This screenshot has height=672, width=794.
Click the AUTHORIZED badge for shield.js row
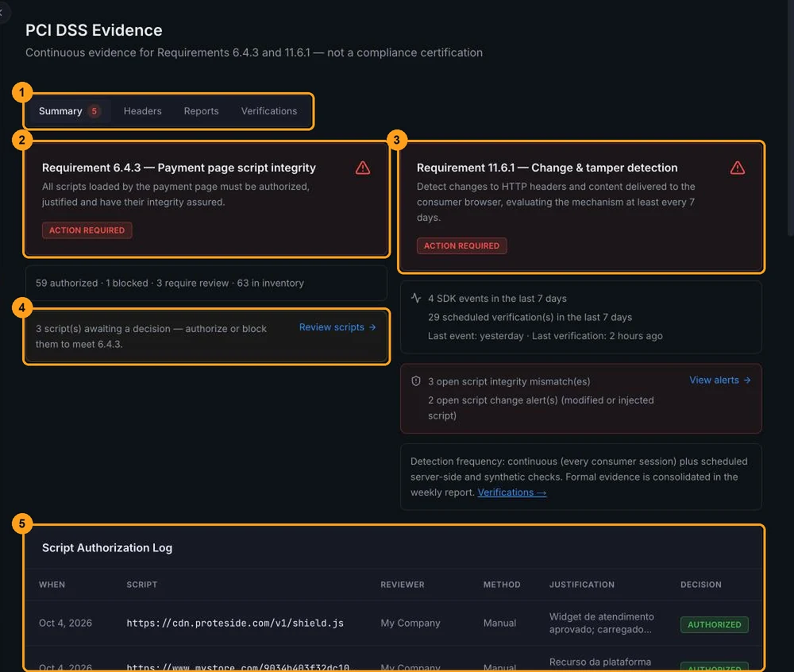[x=714, y=624]
